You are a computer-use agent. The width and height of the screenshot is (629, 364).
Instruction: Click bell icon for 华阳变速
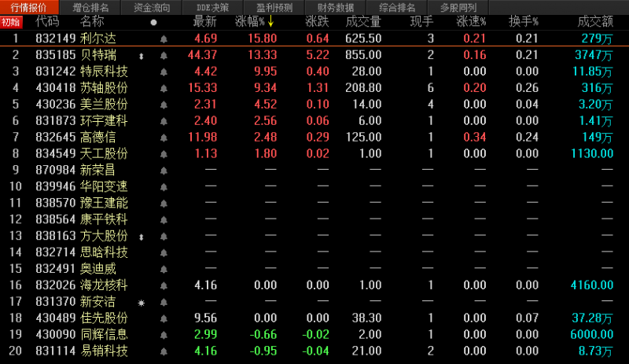tap(164, 187)
